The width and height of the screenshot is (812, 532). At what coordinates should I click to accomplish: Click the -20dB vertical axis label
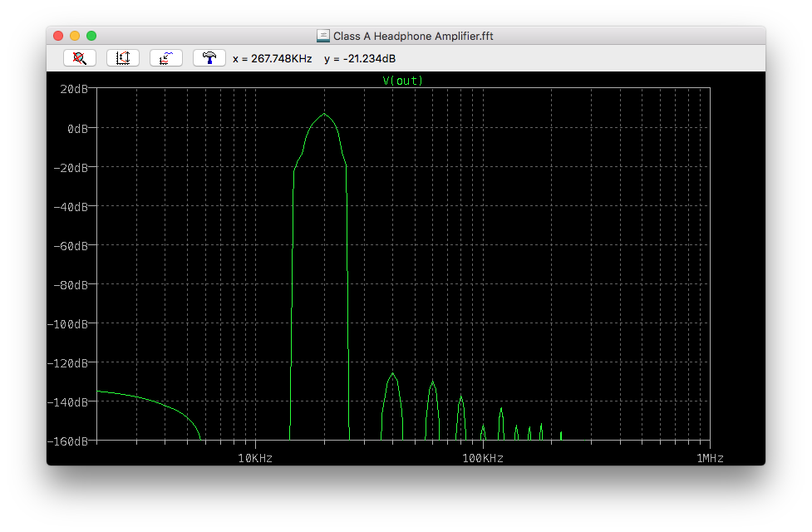[x=71, y=168]
